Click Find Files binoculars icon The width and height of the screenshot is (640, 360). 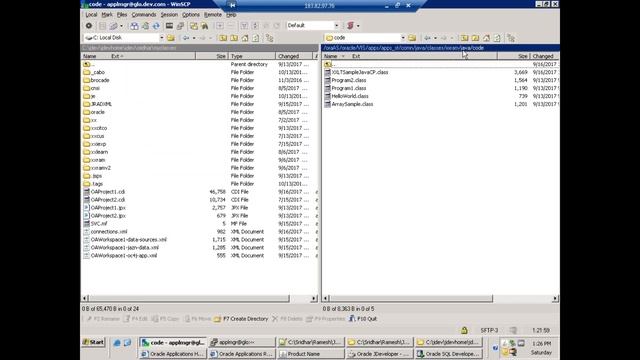[x=204, y=26]
